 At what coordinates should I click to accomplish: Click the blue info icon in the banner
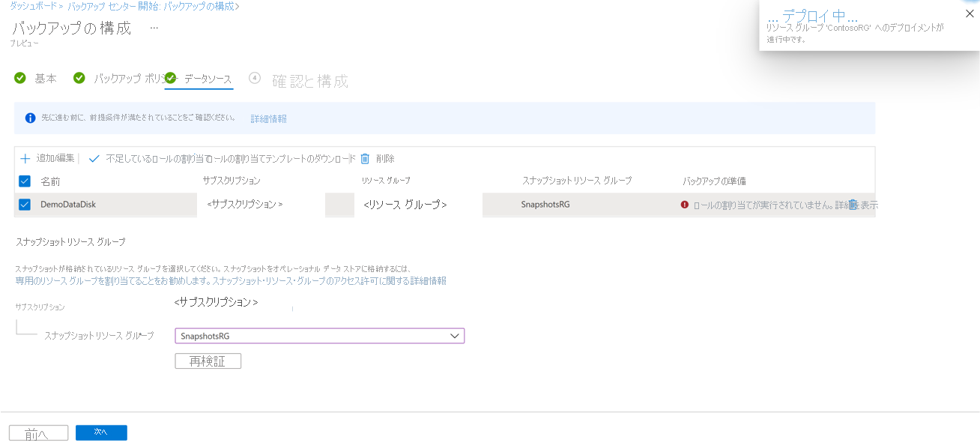tap(30, 118)
